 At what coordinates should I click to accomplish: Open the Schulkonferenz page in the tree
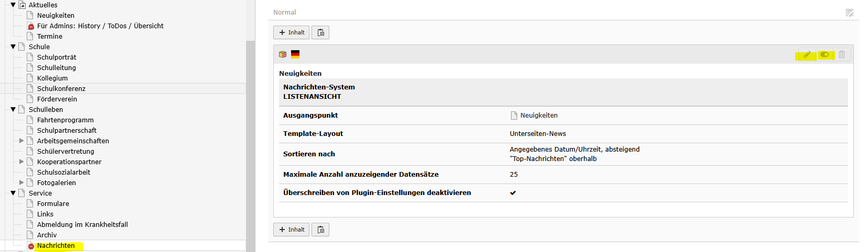pos(61,89)
